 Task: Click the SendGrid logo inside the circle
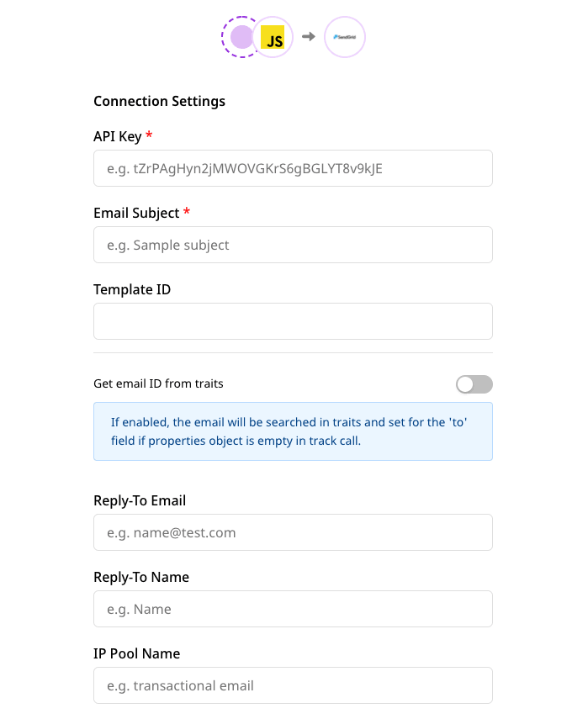pyautogui.click(x=345, y=37)
